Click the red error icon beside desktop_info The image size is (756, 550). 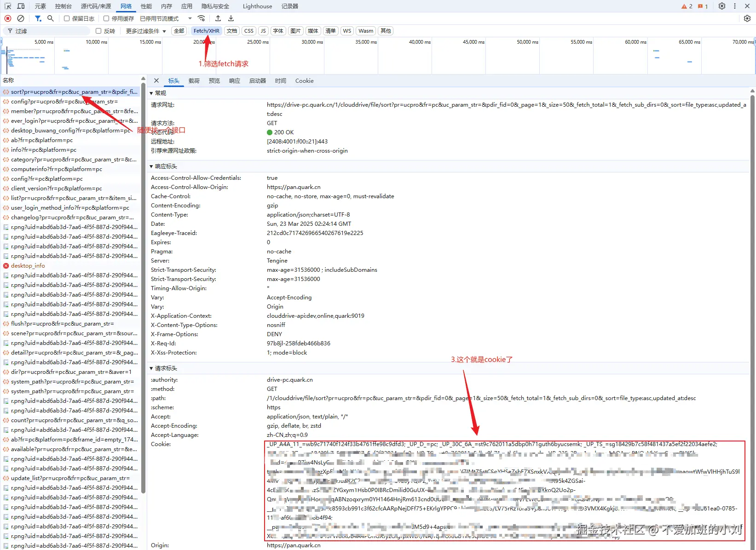pyautogui.click(x=6, y=266)
